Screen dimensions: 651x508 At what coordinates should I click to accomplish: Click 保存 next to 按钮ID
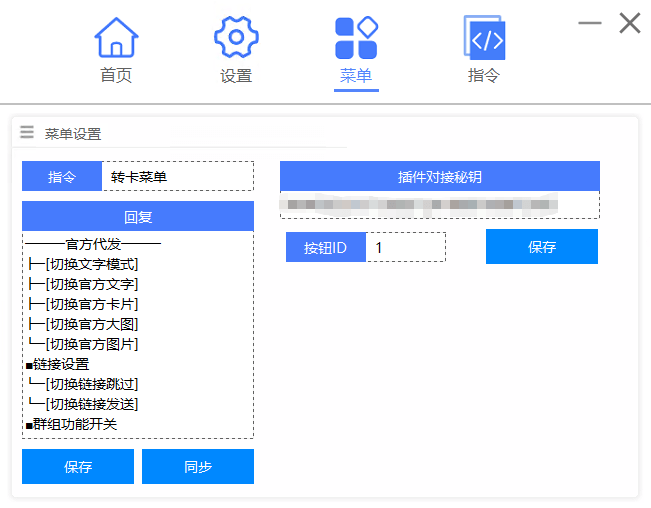point(542,247)
